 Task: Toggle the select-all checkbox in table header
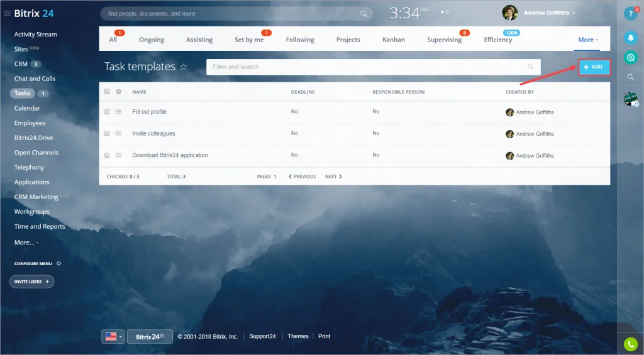pyautogui.click(x=107, y=92)
